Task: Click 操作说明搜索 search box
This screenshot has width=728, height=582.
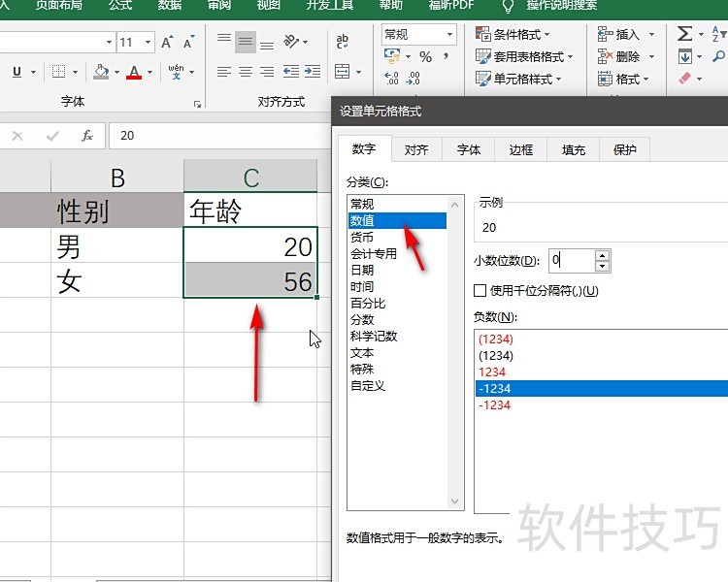Action: (561, 6)
